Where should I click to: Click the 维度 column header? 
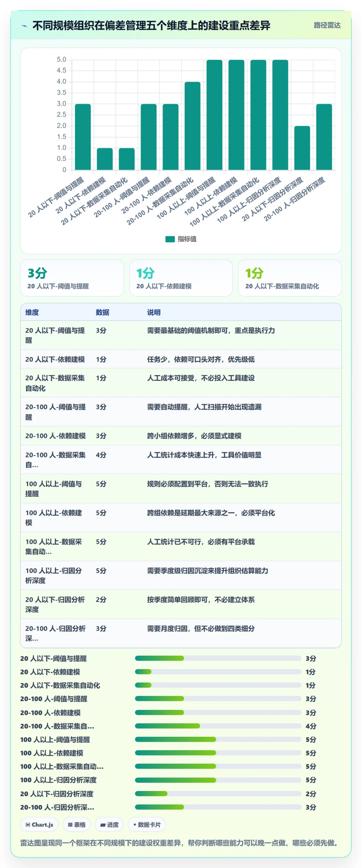point(32,312)
